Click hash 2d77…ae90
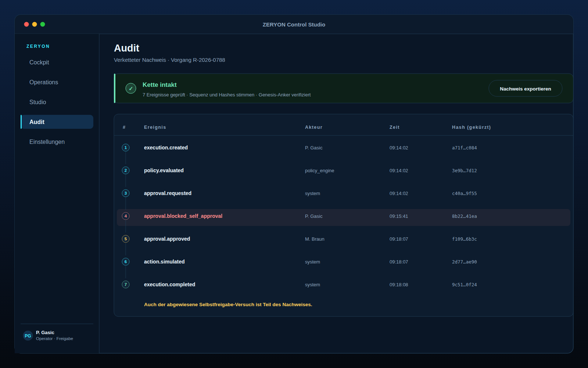The image size is (588, 368). 464,262
